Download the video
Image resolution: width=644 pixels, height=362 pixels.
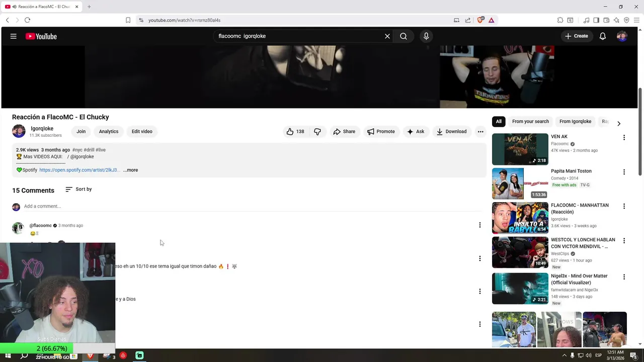click(451, 132)
